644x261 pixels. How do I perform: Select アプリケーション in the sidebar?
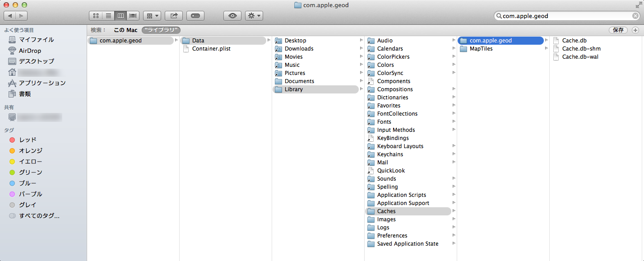click(42, 83)
